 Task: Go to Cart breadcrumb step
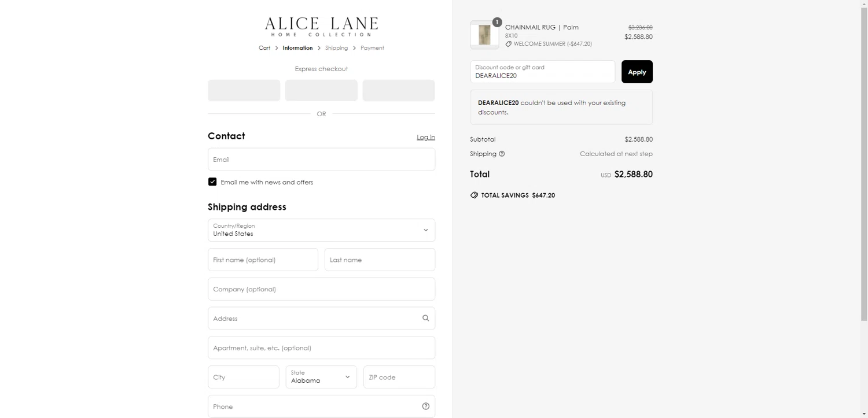264,48
